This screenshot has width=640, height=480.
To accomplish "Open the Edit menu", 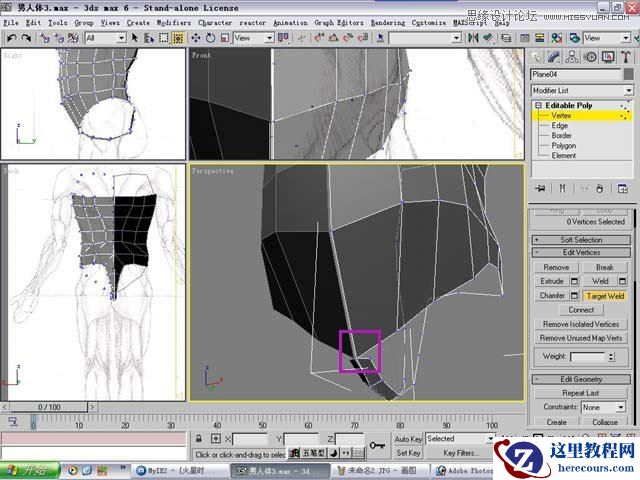I will pos(33,22).
